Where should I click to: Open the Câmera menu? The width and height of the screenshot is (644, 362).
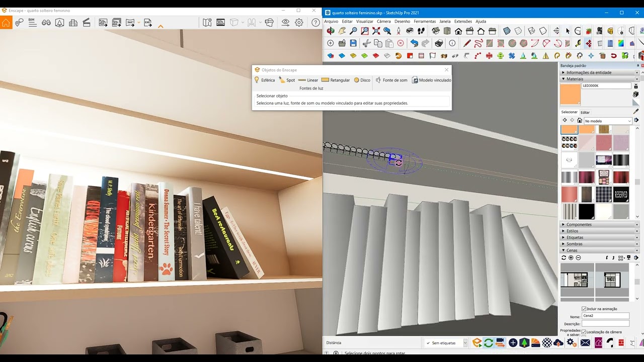pyautogui.click(x=383, y=22)
